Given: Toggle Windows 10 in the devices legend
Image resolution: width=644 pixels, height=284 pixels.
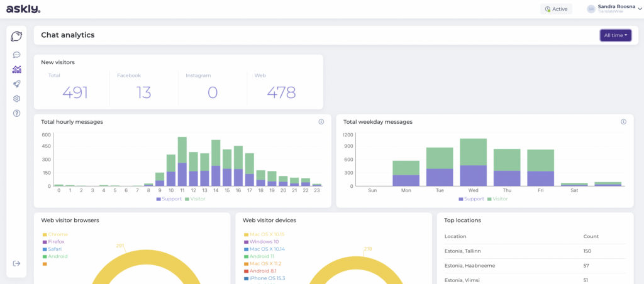Looking at the screenshot, I should [261, 242].
